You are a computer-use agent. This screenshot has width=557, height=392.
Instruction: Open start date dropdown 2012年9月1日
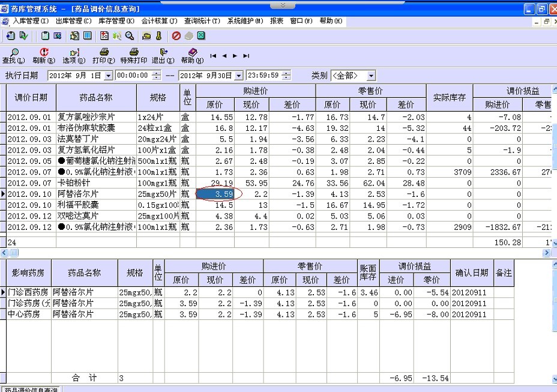pos(109,76)
